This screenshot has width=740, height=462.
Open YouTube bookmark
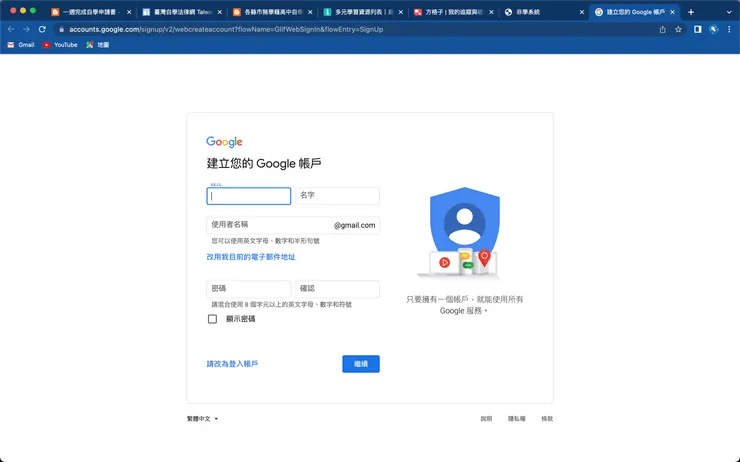[x=60, y=45]
